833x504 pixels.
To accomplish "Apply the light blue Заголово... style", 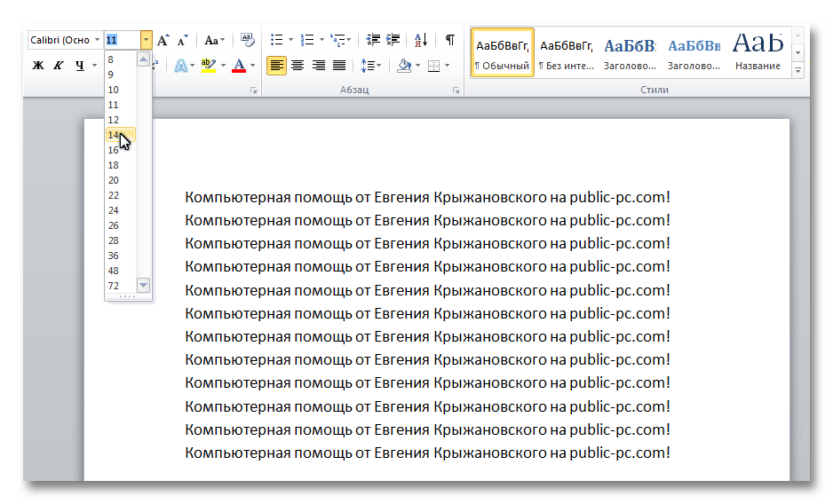I will pyautogui.click(x=694, y=52).
